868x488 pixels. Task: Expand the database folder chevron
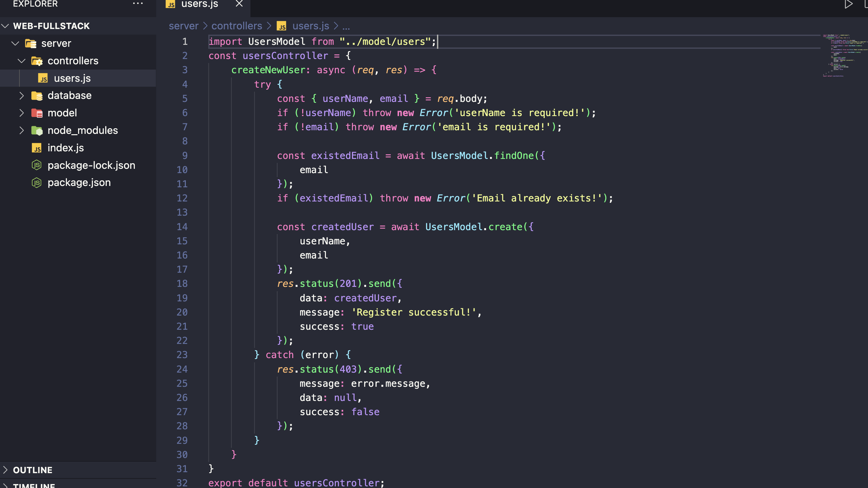click(x=21, y=96)
